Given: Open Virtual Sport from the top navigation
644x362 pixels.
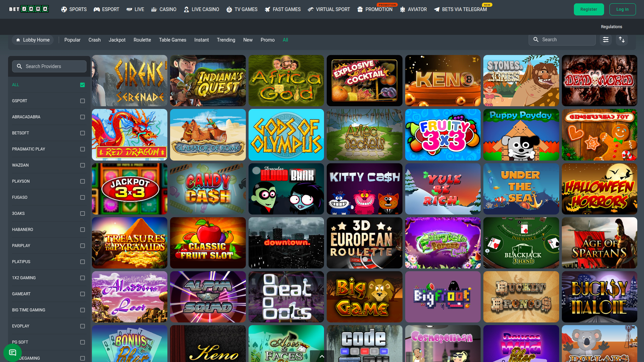Looking at the screenshot, I should (328, 9).
